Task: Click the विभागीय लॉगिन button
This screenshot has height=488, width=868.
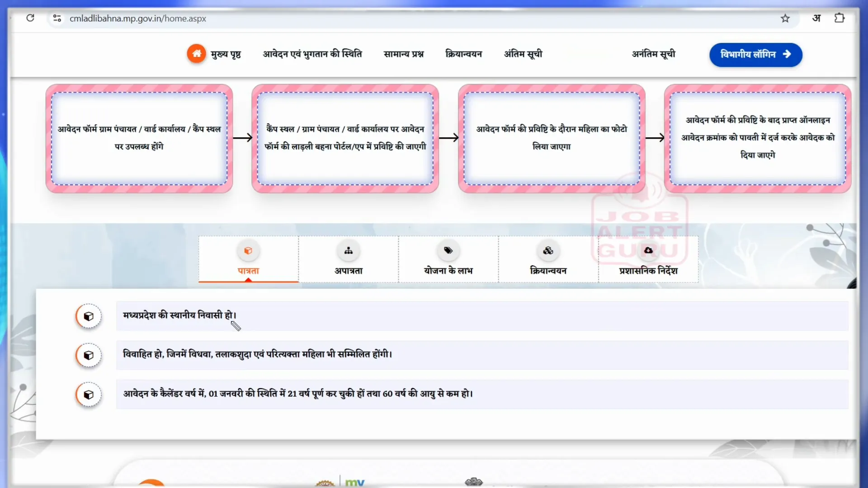Action: (x=756, y=55)
